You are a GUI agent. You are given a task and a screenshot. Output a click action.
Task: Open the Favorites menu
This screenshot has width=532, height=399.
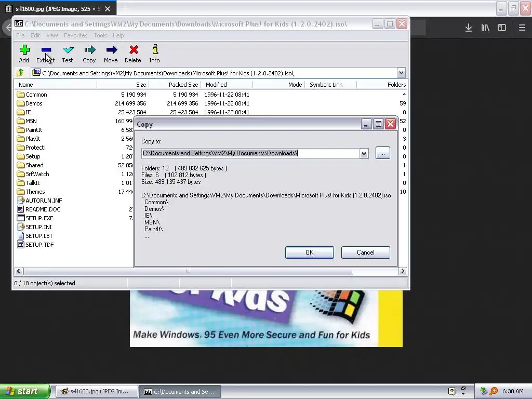(x=76, y=35)
